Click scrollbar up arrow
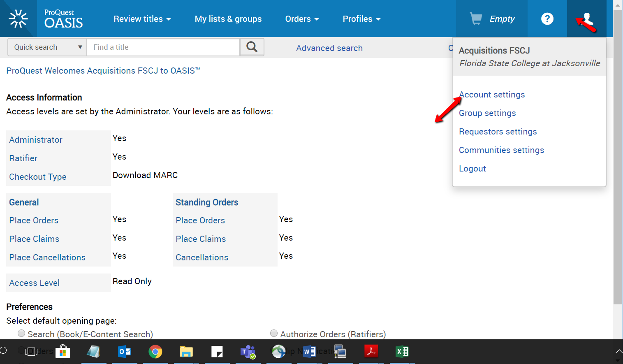This screenshot has width=623, height=364. 618,5
